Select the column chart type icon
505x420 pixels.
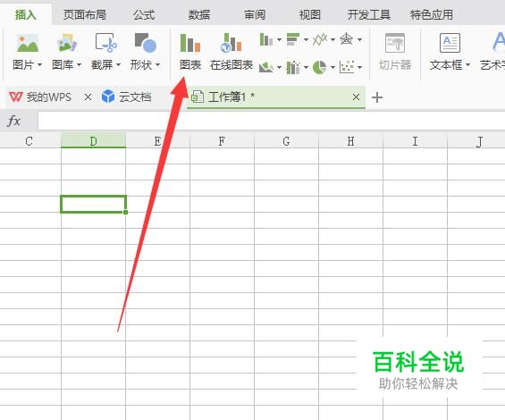[x=266, y=39]
